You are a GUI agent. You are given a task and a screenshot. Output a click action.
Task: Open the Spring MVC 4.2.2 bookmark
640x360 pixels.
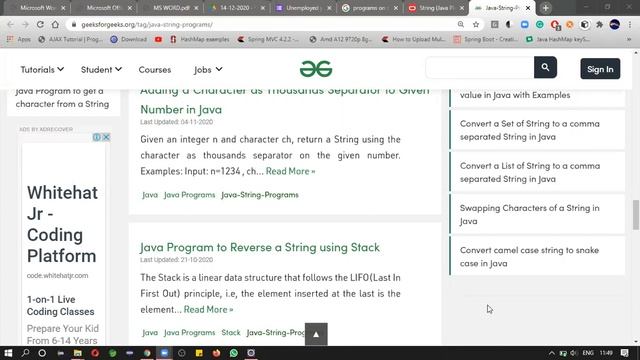tap(268, 39)
